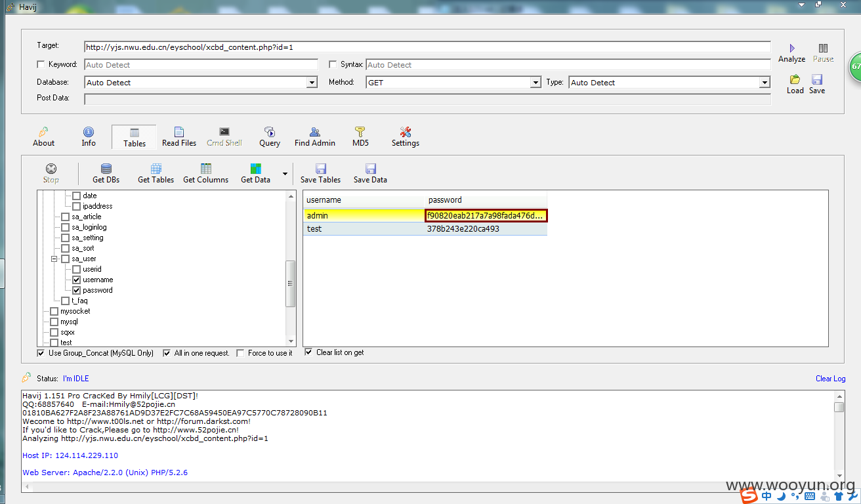This screenshot has height=504, width=861.
Task: Click the Save Tables button
Action: [x=321, y=173]
